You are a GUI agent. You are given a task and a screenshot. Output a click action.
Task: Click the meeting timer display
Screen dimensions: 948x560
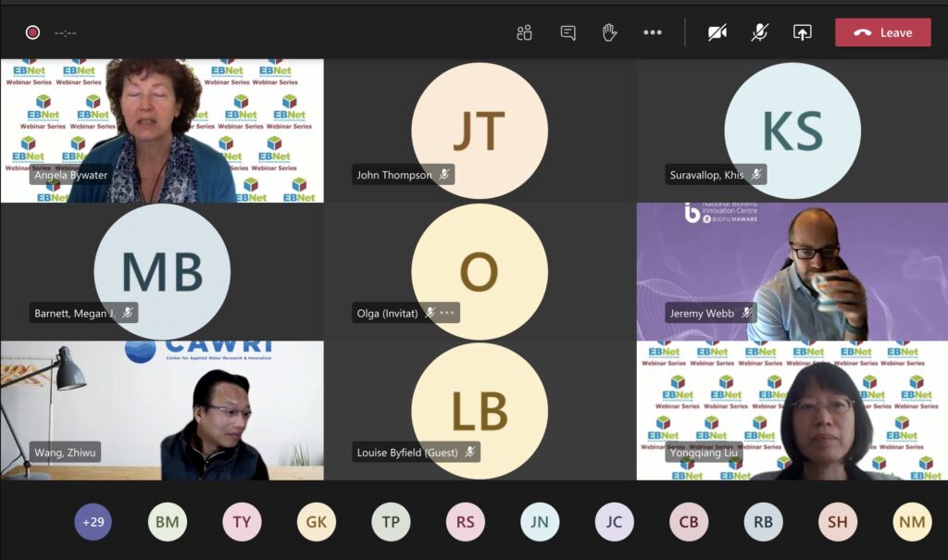(66, 33)
